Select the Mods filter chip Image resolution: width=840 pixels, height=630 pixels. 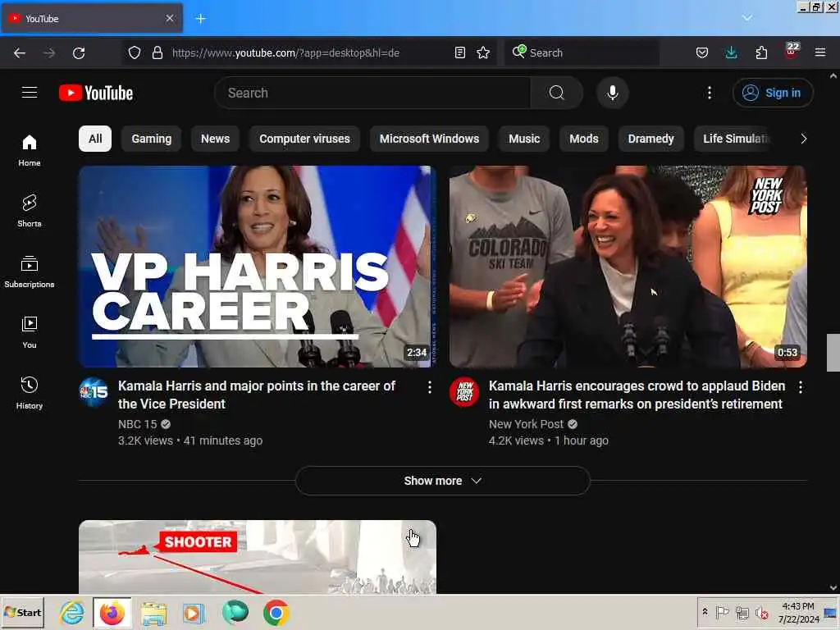pos(584,139)
